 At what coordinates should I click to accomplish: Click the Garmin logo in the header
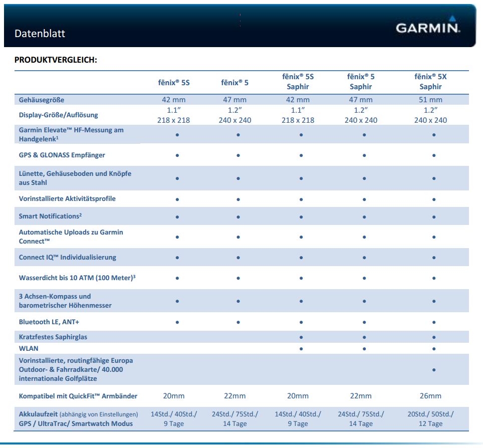[428, 25]
